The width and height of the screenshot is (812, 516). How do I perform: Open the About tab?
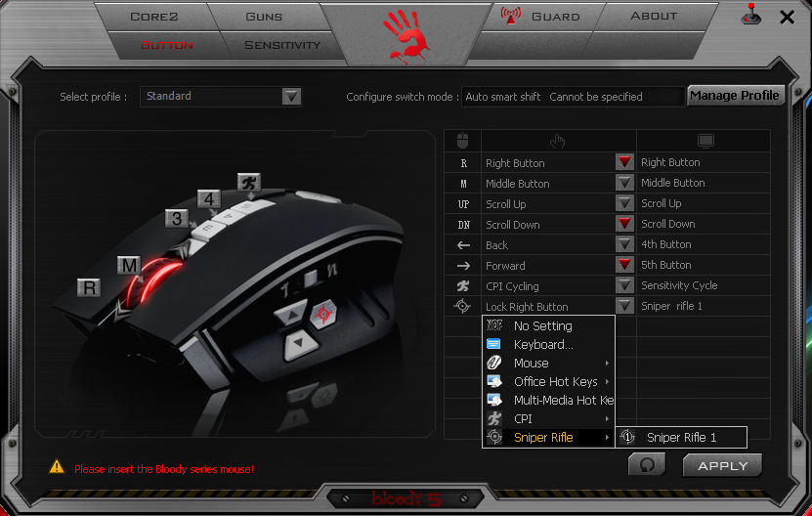[654, 16]
